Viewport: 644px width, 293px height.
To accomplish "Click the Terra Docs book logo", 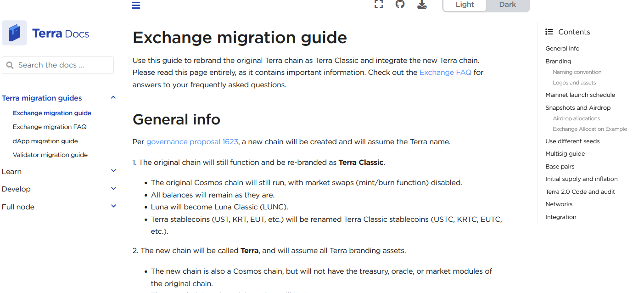I will (x=14, y=33).
